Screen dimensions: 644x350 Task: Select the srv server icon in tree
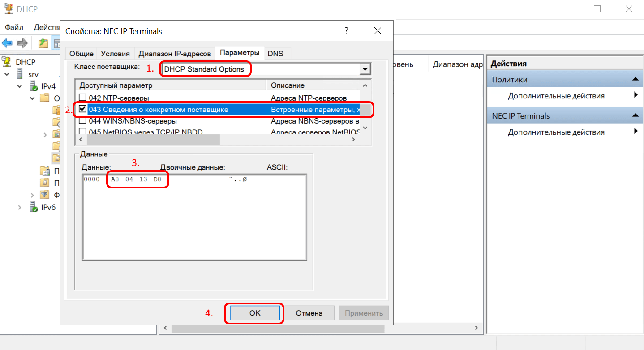point(20,74)
